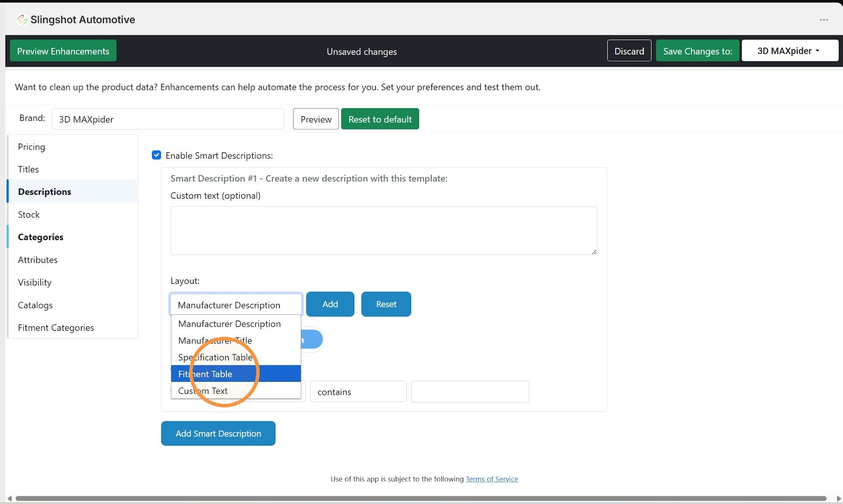
Task: Click the empty condition value field
Action: (x=470, y=391)
